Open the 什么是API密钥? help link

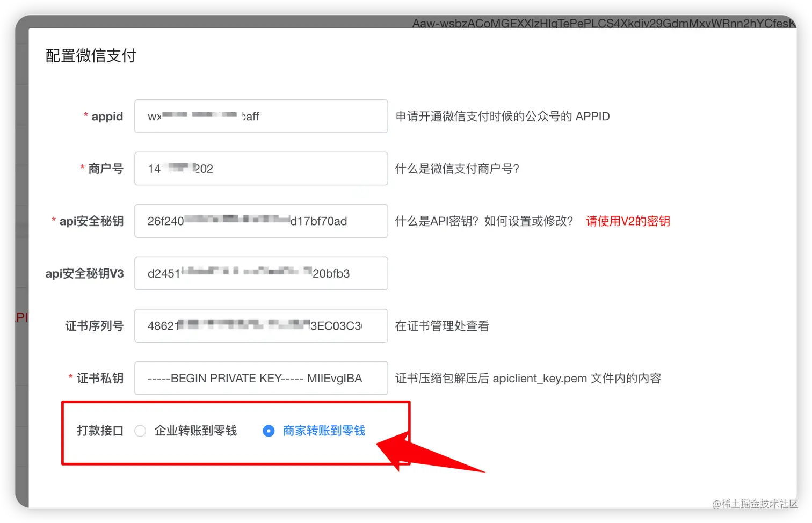437,221
